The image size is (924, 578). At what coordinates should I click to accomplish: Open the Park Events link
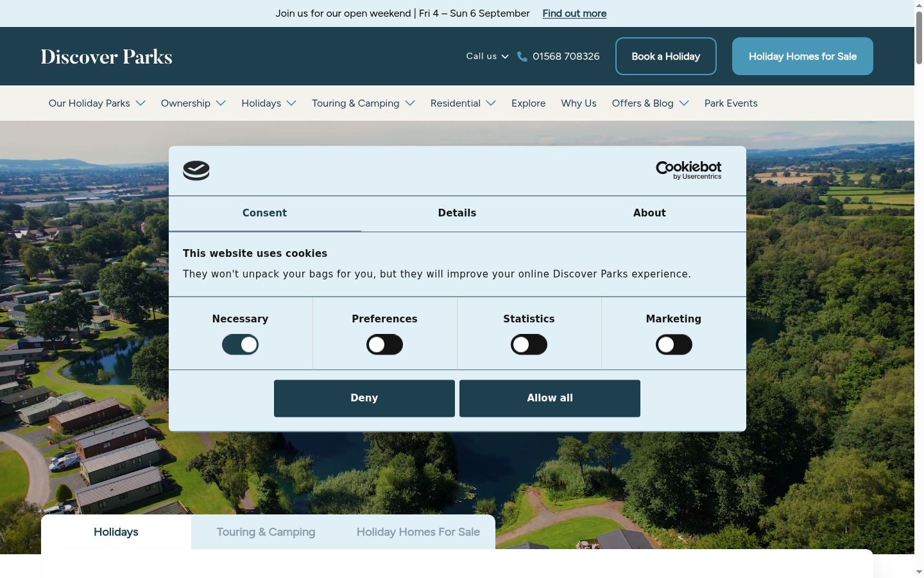click(x=731, y=103)
